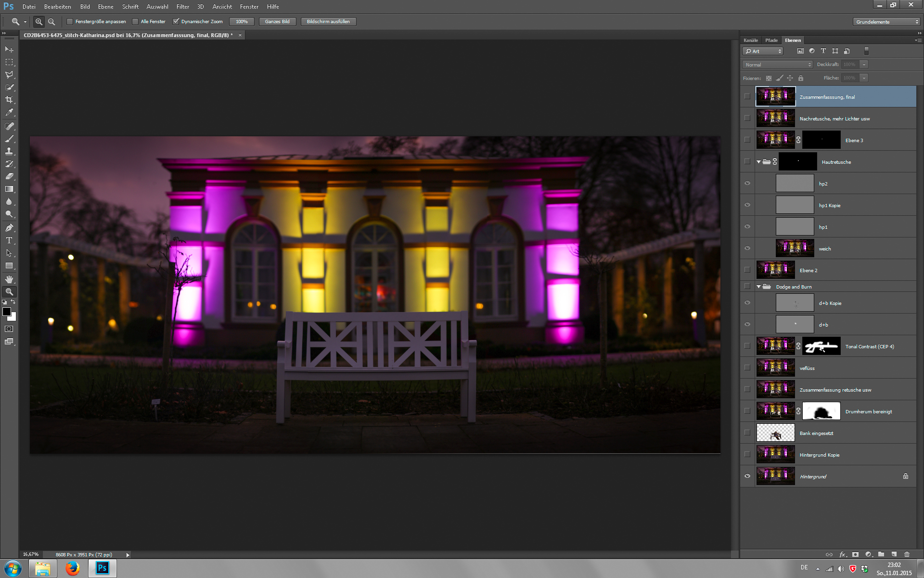Collapse the Dodge and Burn group
The image size is (924, 578).
[x=759, y=287]
